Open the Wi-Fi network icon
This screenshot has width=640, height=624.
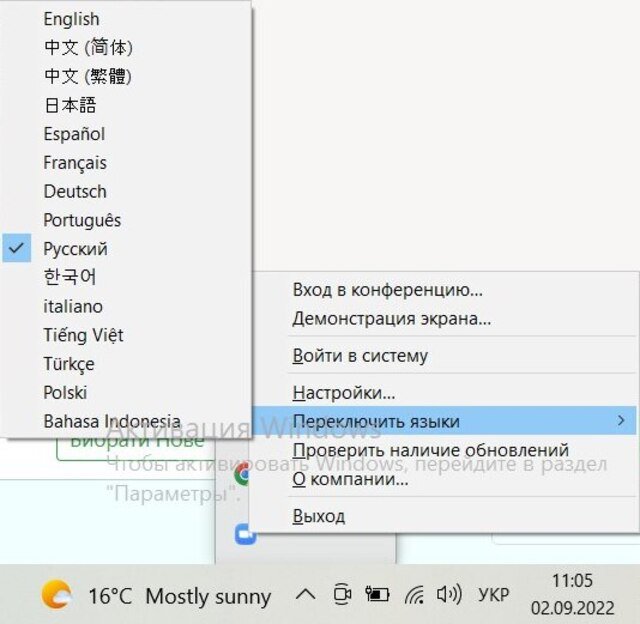(414, 595)
